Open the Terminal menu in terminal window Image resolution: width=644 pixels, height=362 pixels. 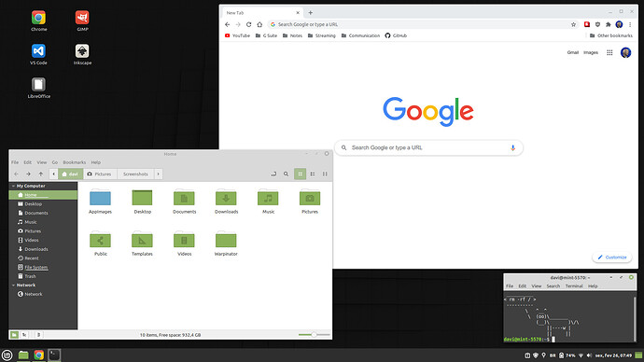click(x=574, y=286)
